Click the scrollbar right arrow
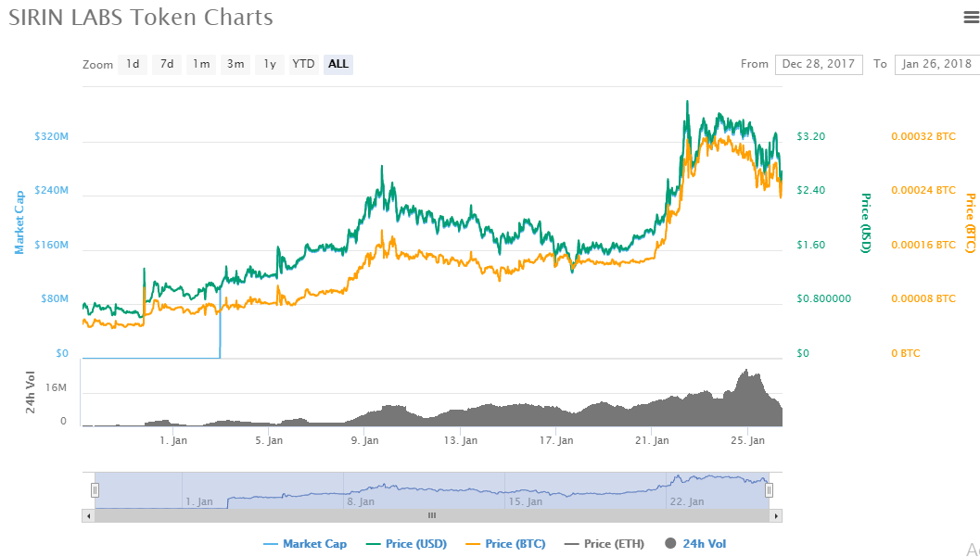Image resolution: width=980 pixels, height=557 pixels. (775, 515)
